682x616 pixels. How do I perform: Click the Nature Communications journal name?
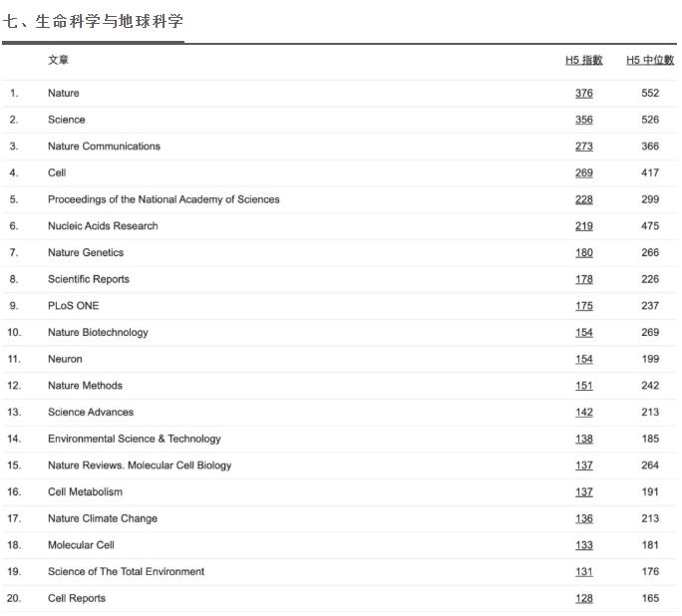104,147
